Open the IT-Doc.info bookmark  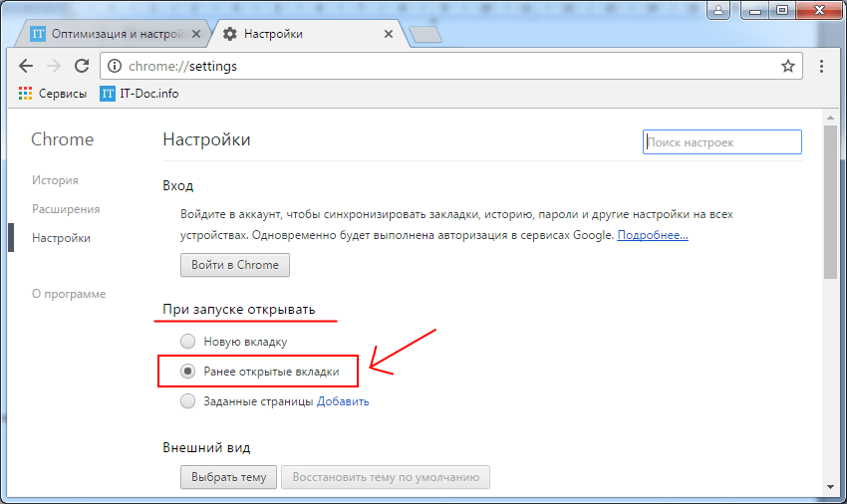pyautogui.click(x=139, y=94)
